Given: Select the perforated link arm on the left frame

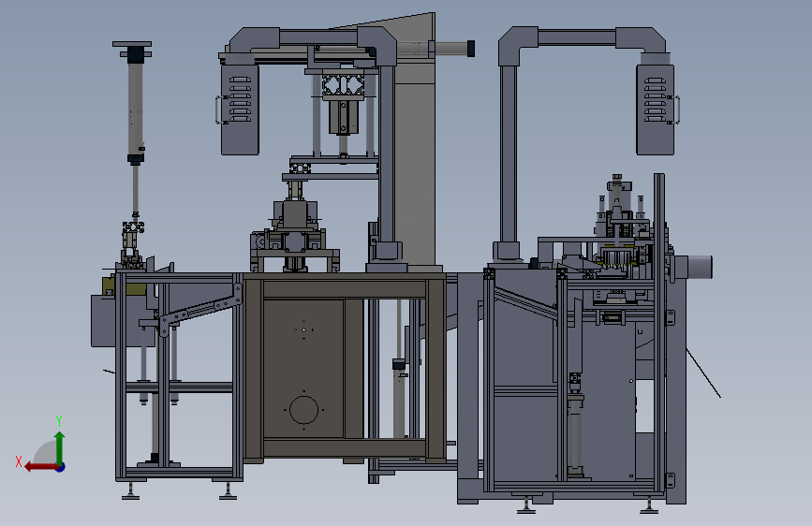Looking at the screenshot, I should pyautogui.click(x=199, y=310).
